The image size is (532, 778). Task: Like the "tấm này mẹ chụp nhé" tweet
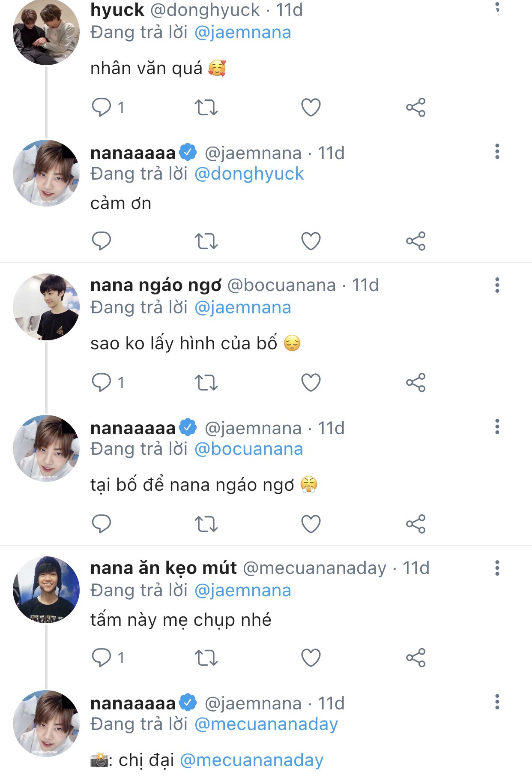(311, 658)
